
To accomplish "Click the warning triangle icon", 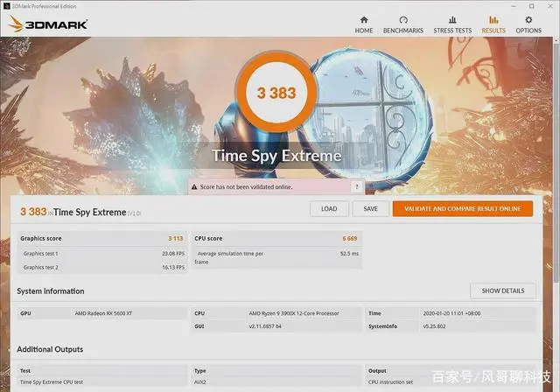I will pyautogui.click(x=194, y=186).
